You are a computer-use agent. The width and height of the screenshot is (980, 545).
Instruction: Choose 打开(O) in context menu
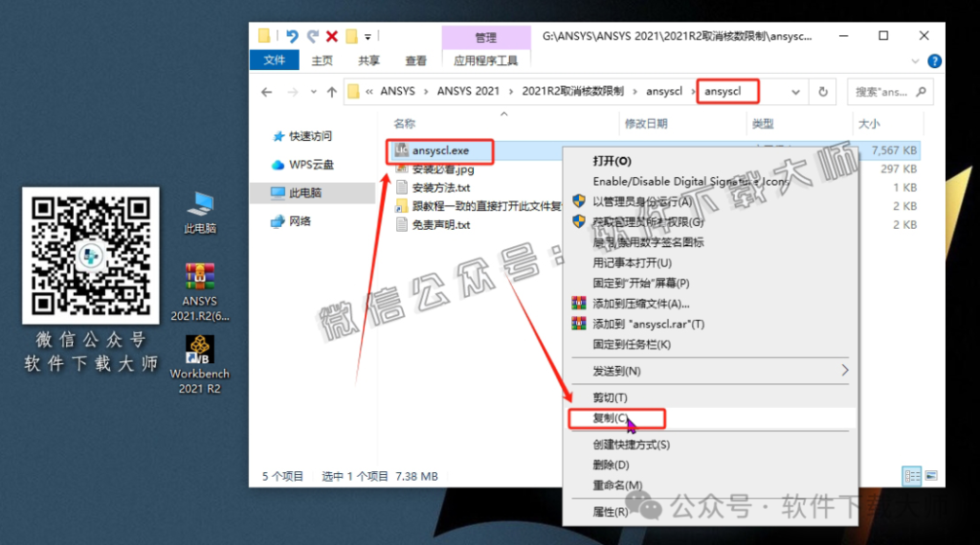click(612, 161)
